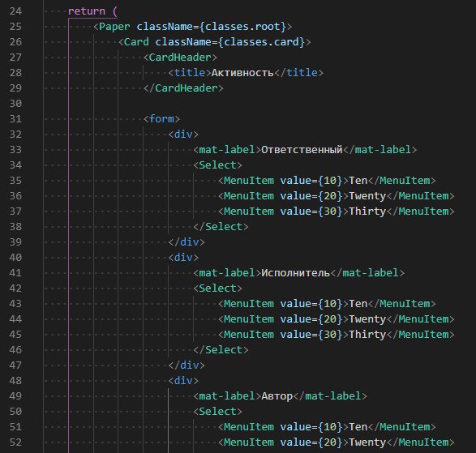This screenshot has width=476, height=453.
Task: Click opening CardHeader tag on line 27
Action: pos(180,58)
